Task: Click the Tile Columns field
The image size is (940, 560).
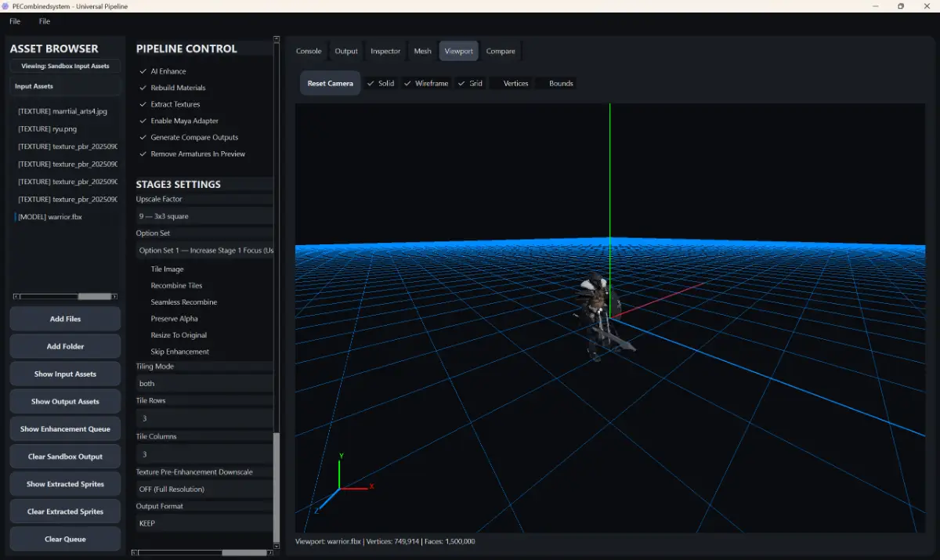Action: tap(204, 454)
